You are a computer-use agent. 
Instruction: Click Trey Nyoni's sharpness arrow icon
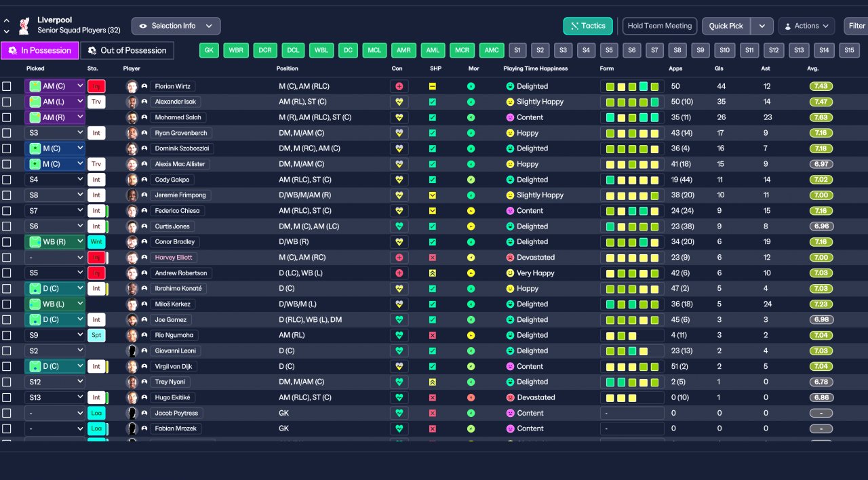(x=433, y=382)
